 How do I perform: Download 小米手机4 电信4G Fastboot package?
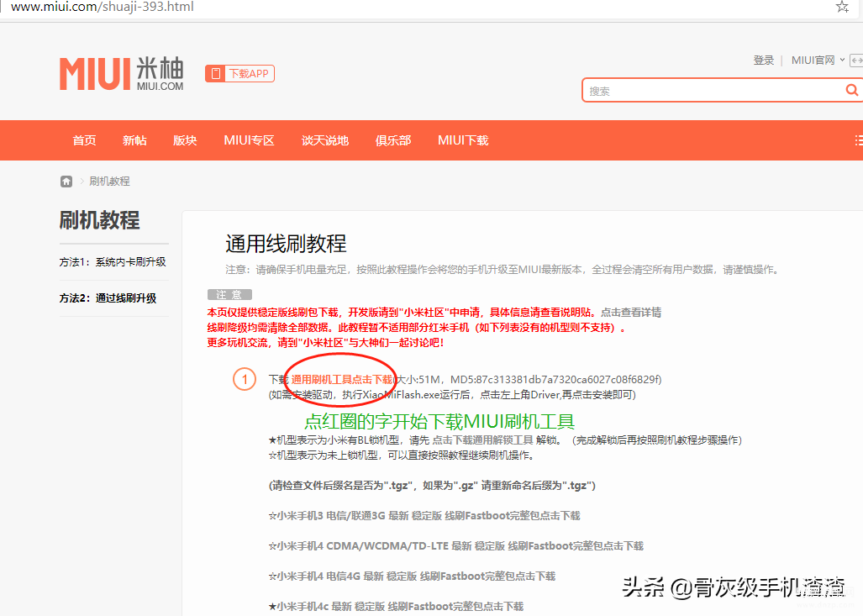(x=413, y=577)
